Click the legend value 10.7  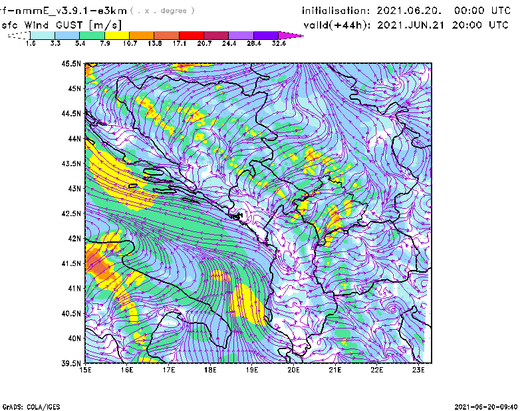(130, 43)
